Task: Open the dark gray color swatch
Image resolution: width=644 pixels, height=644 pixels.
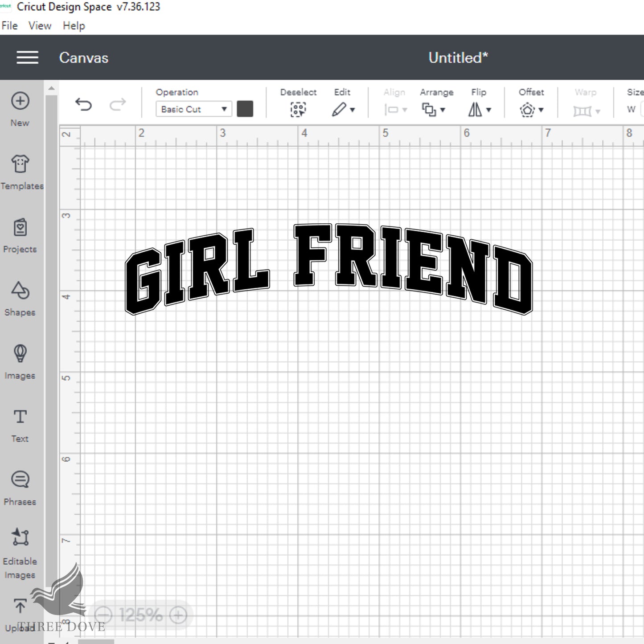Action: (245, 109)
